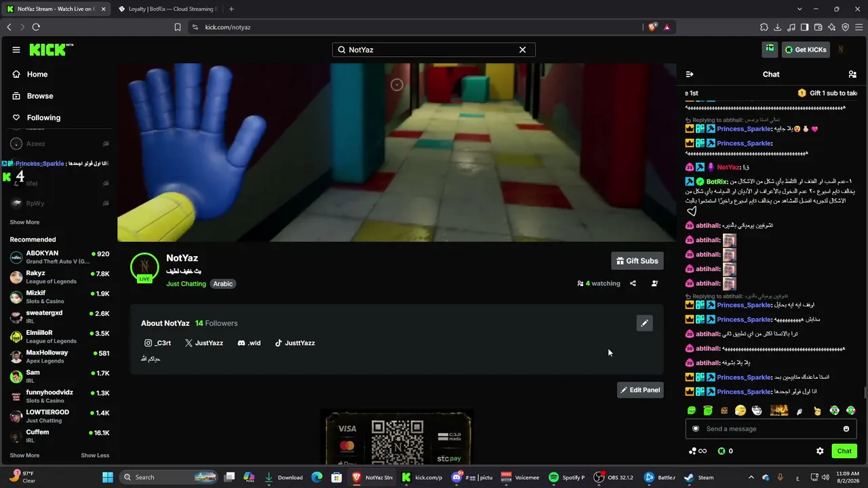Reload the kick.com page
The height and width of the screenshot is (488, 868).
[36, 27]
